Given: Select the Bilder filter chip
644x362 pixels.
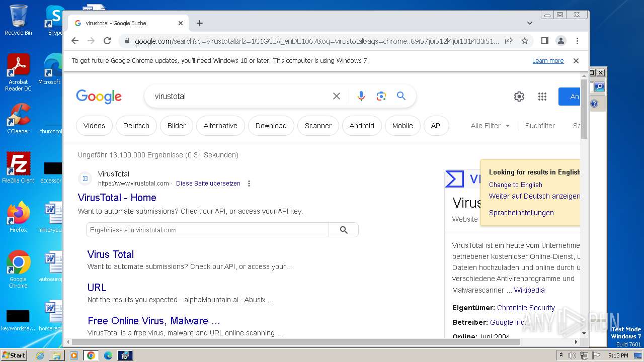Looking at the screenshot, I should (177, 126).
